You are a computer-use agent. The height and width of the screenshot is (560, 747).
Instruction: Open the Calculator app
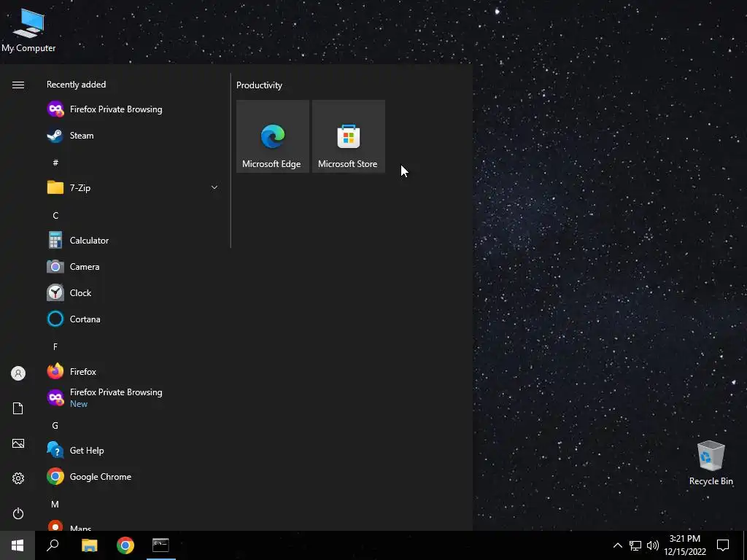point(133,241)
